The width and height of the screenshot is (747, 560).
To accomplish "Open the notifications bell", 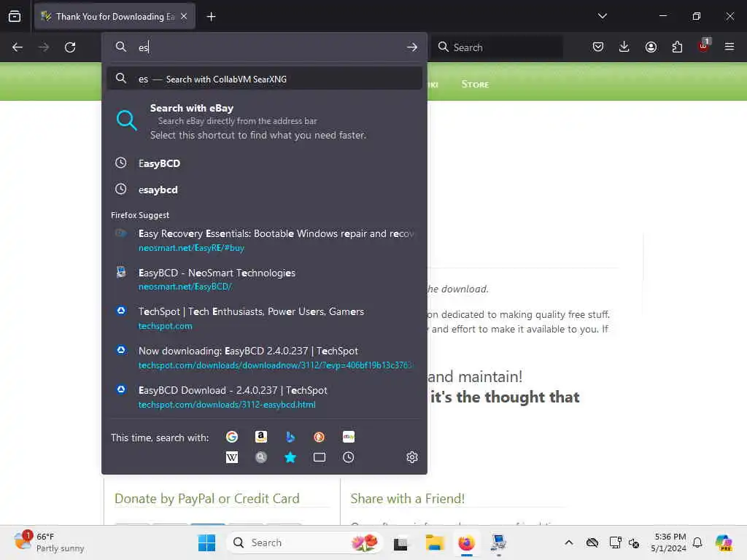I will (x=697, y=542).
